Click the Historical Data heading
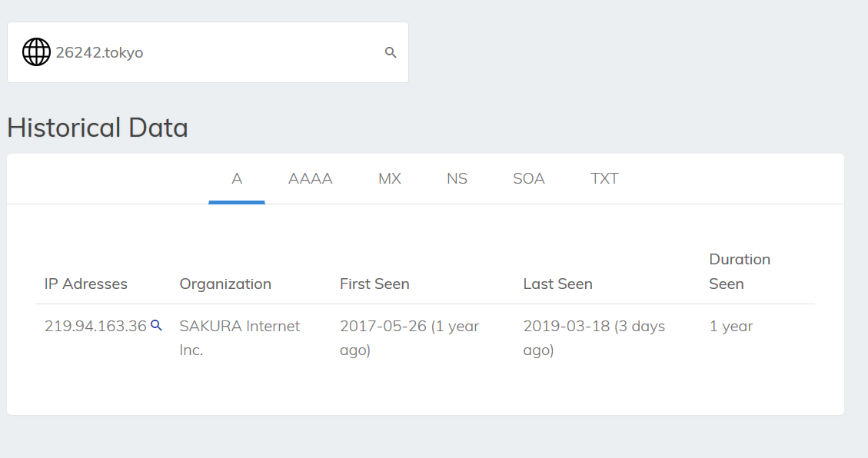This screenshot has height=458, width=868. point(98,128)
